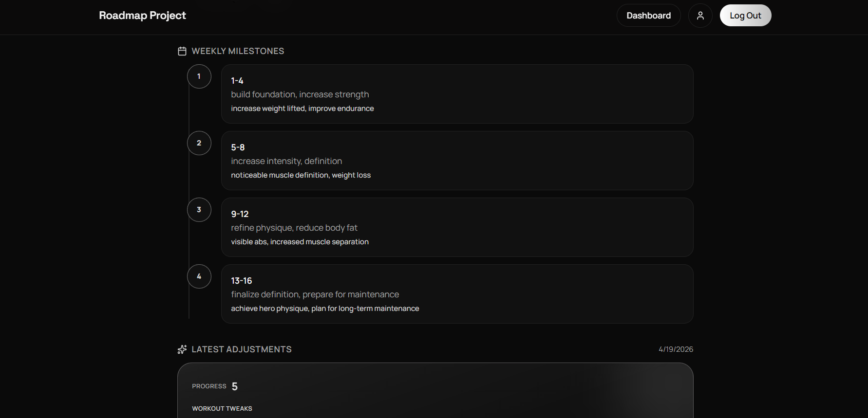The height and width of the screenshot is (418, 868).
Task: Click the Log Out button
Action: click(745, 16)
